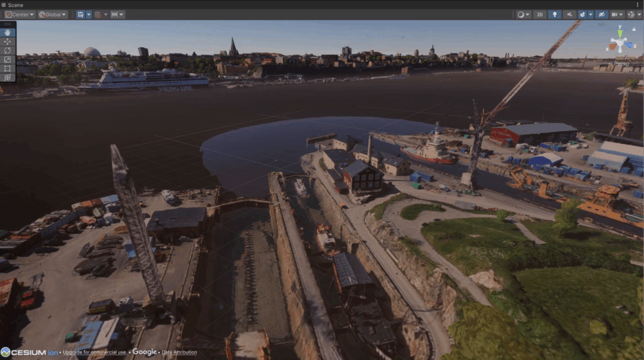644x360 pixels.
Task: Click the blue Z axis cone
Action: click(x=629, y=45)
